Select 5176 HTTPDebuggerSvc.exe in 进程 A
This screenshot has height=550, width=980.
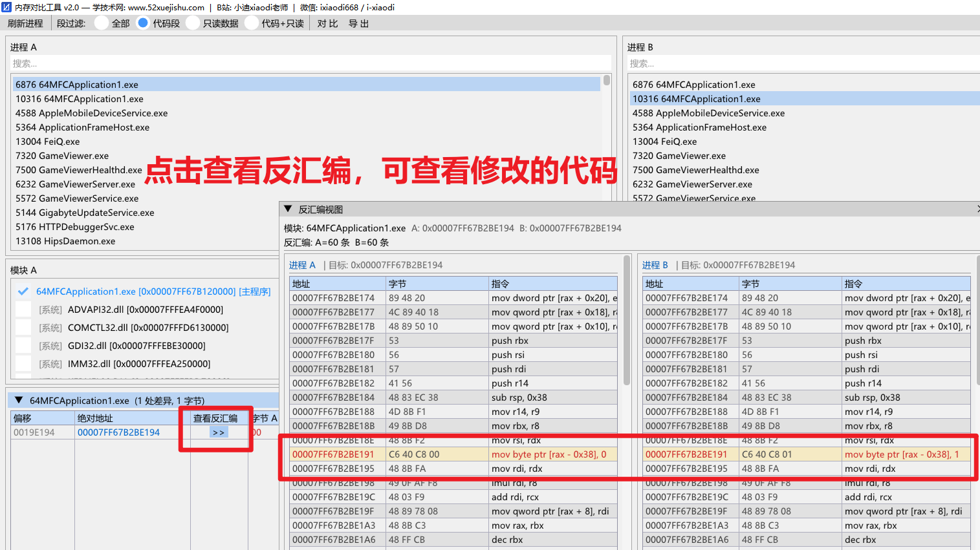click(146, 227)
